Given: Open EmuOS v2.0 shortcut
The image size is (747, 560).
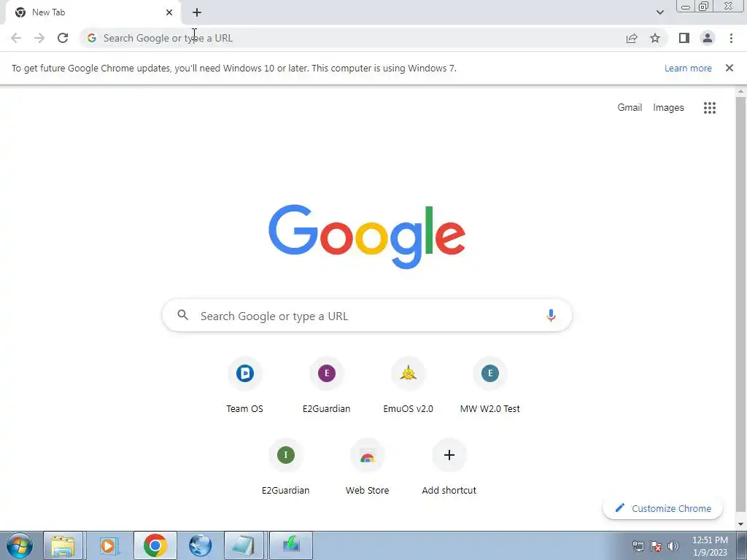Looking at the screenshot, I should click(x=409, y=385).
